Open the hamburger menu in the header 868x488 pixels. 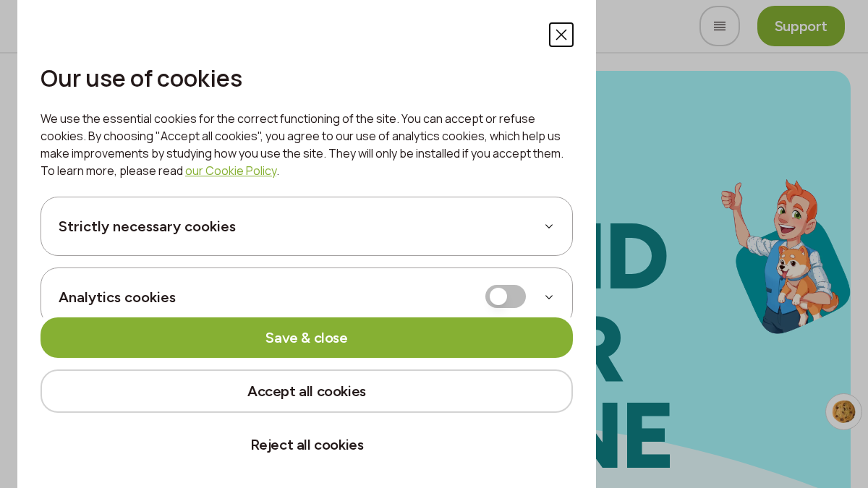click(x=720, y=26)
